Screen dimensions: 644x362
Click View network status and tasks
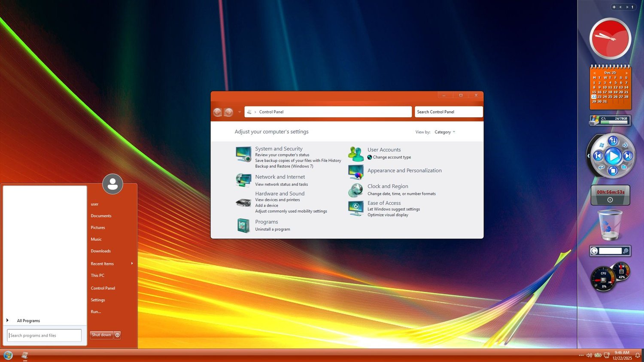pos(282,184)
